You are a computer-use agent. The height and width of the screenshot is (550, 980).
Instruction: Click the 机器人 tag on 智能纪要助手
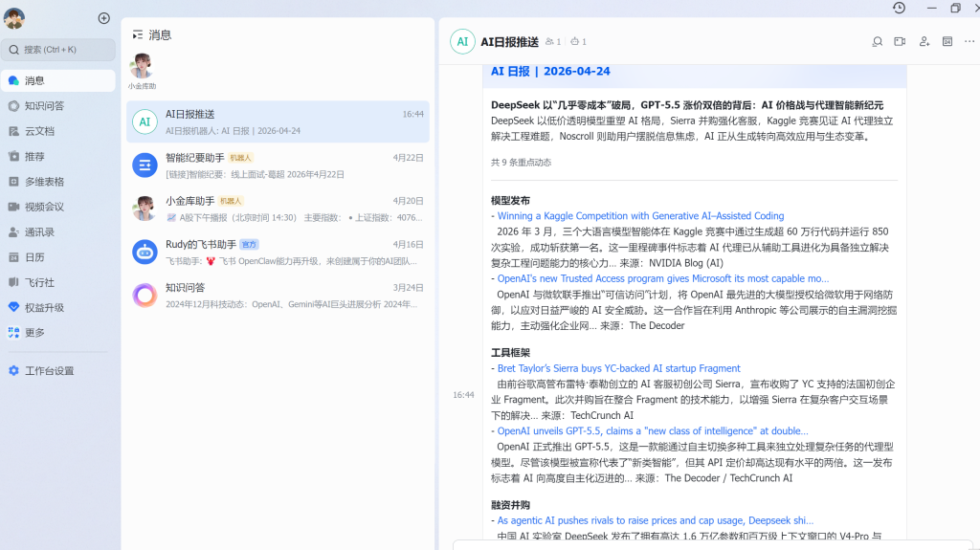point(240,158)
